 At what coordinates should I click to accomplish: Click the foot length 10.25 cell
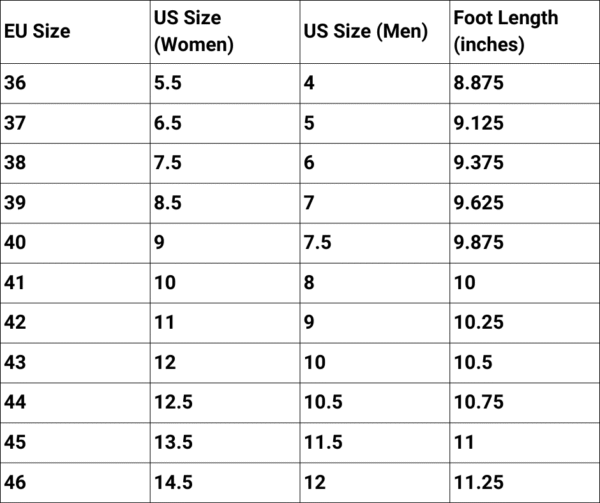tap(475, 323)
